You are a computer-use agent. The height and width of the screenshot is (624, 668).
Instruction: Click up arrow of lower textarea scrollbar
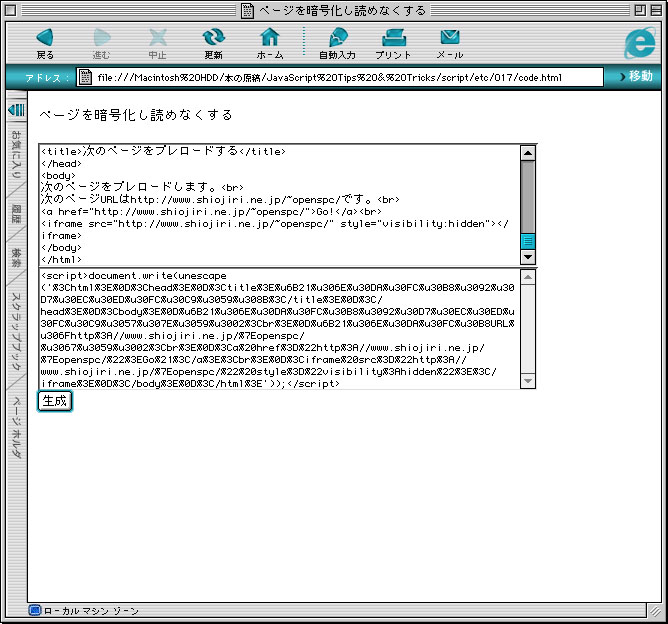point(528,278)
